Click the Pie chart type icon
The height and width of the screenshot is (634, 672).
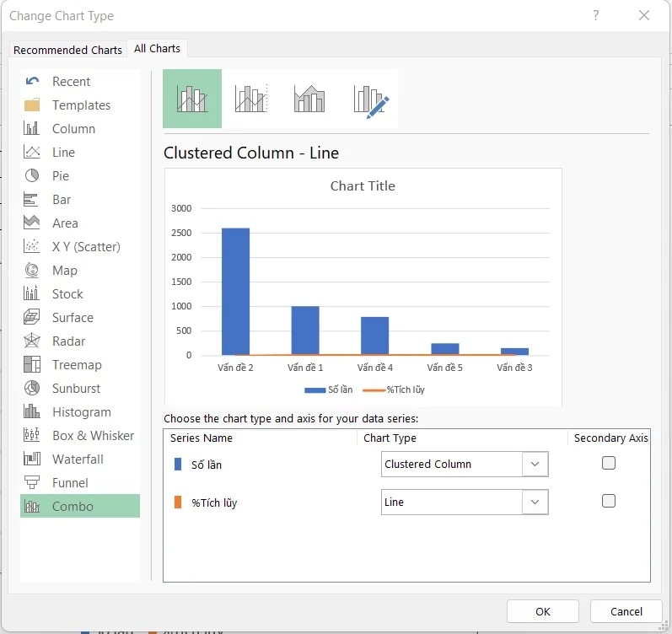tap(32, 176)
